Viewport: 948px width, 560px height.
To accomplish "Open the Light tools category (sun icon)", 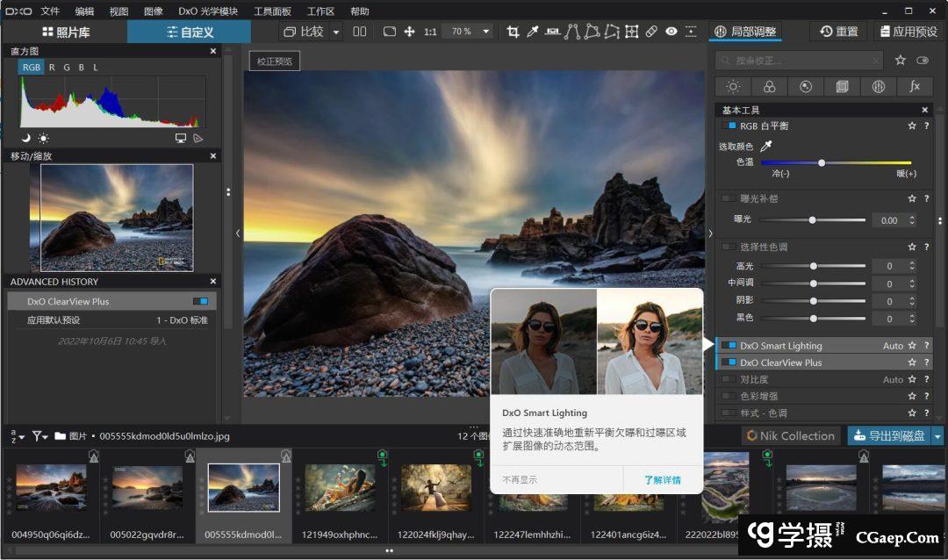I will (x=733, y=86).
